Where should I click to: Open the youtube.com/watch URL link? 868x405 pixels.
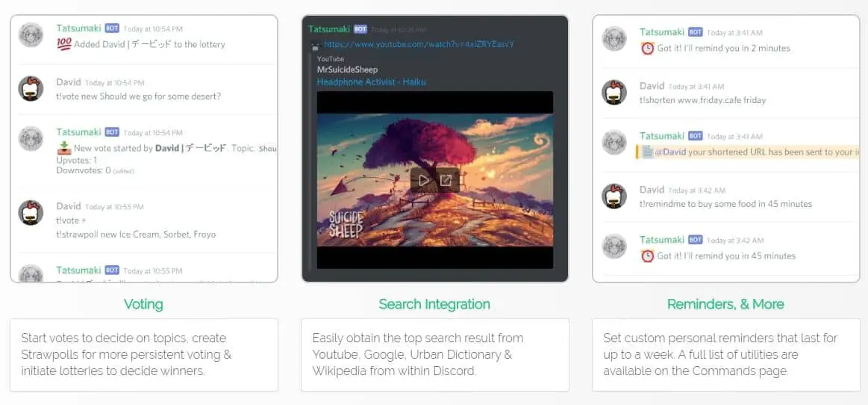pos(419,44)
